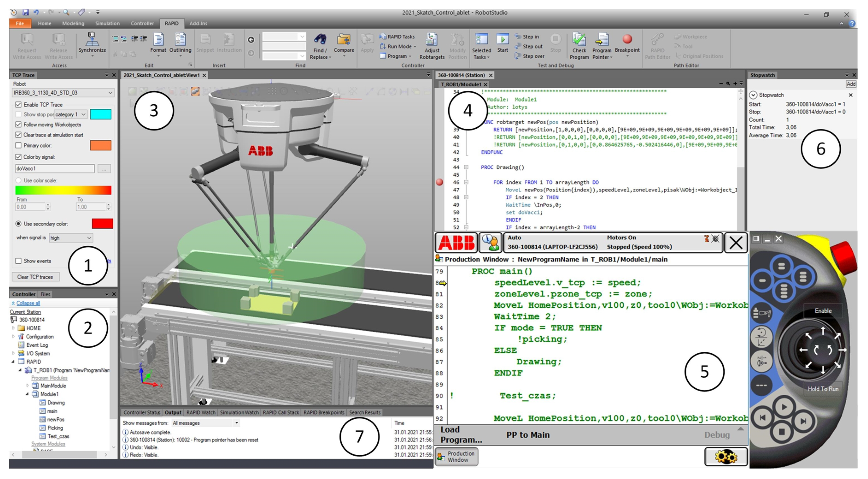Click Collapse all link
The image size is (868, 479).
(x=28, y=303)
